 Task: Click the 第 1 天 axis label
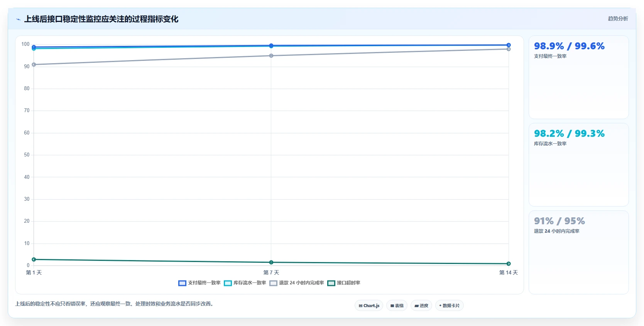click(34, 272)
